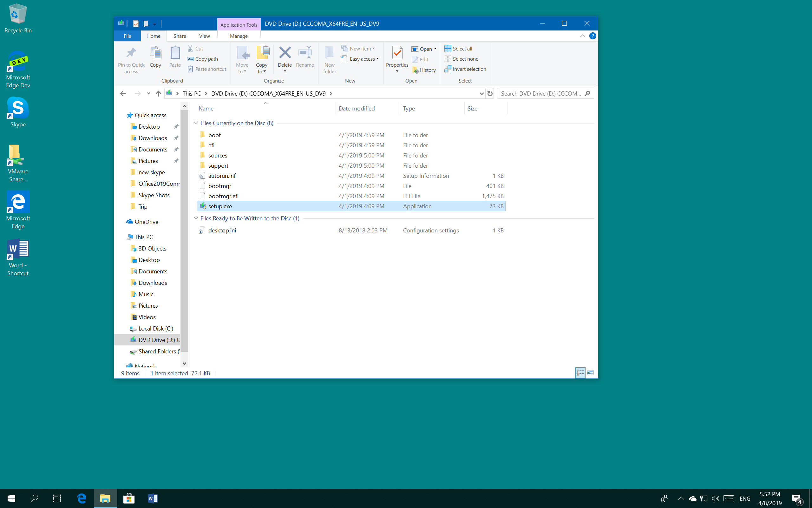The width and height of the screenshot is (812, 508).
Task: Select the bootmgr.efi file
Action: [351, 196]
